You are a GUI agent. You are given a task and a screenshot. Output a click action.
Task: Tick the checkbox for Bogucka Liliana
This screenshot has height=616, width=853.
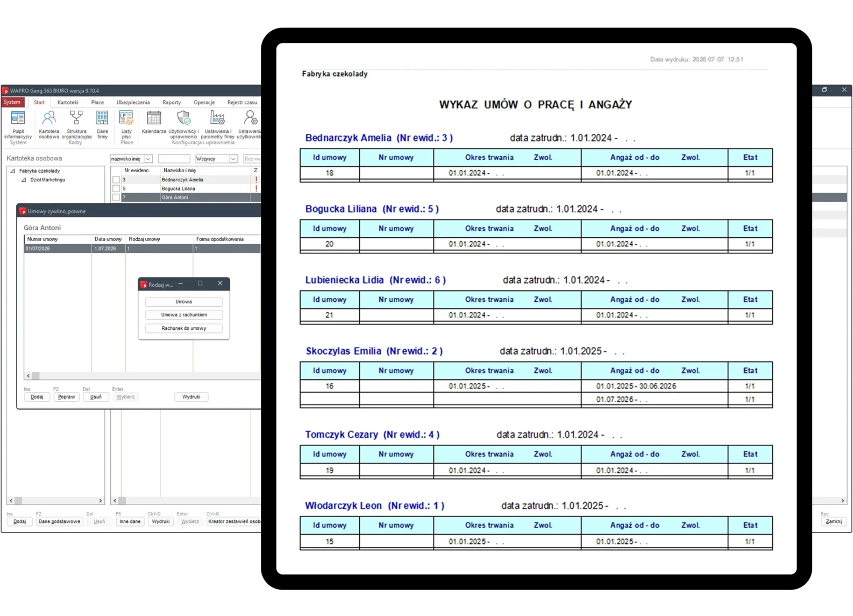pyautogui.click(x=116, y=189)
